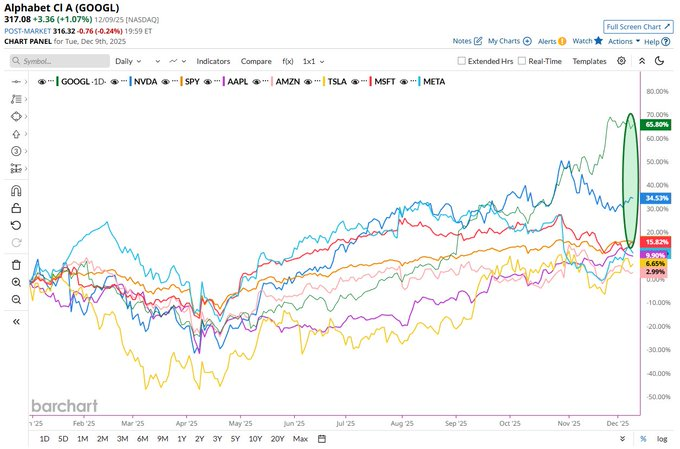The image size is (680, 449).
Task: Zoom out using the magnifier minus icon
Action: [16, 300]
